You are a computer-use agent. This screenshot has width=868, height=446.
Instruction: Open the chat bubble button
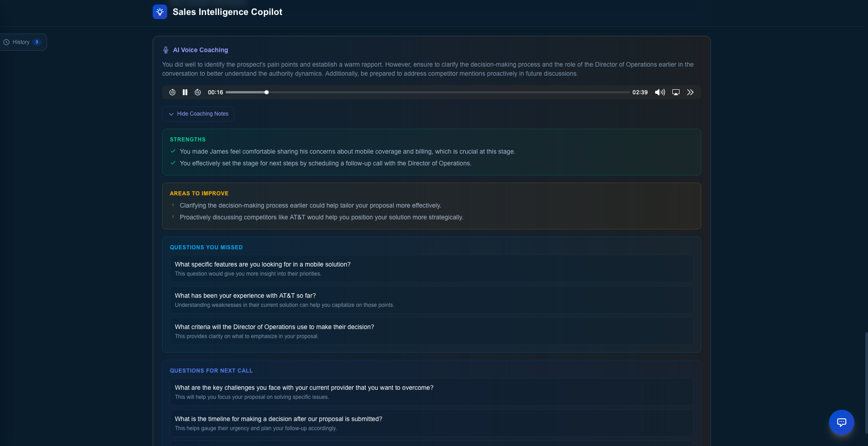tap(842, 422)
